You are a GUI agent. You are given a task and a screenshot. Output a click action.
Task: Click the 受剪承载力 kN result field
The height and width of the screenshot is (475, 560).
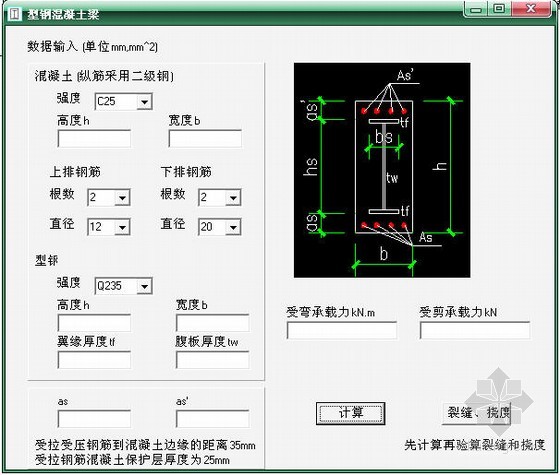coord(475,330)
